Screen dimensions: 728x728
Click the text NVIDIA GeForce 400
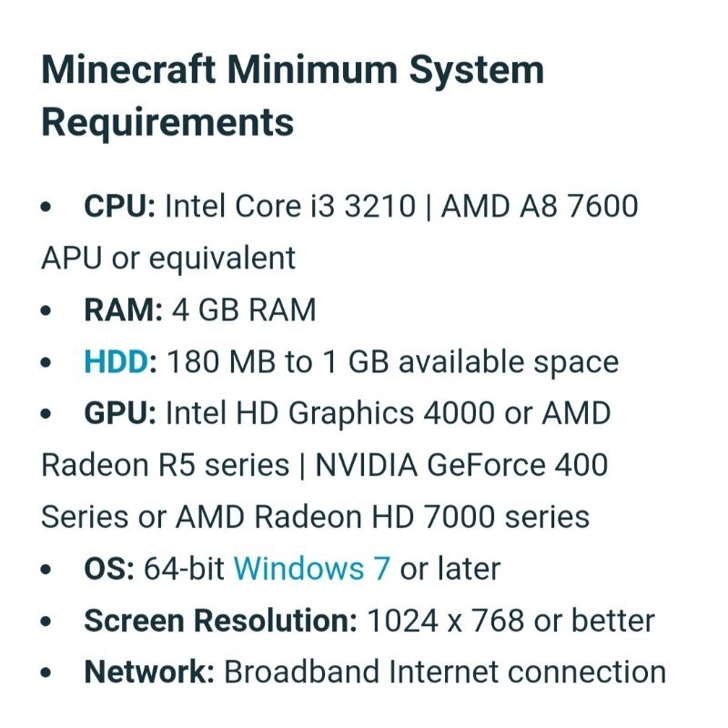(x=461, y=465)
